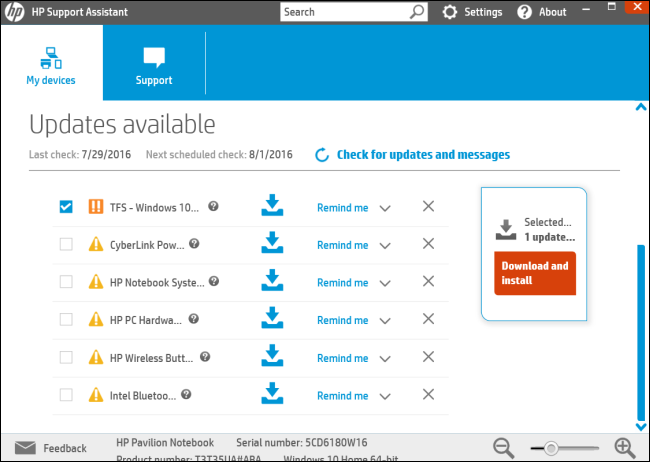Open the About question mark icon
The width and height of the screenshot is (650, 462).
[x=524, y=12]
